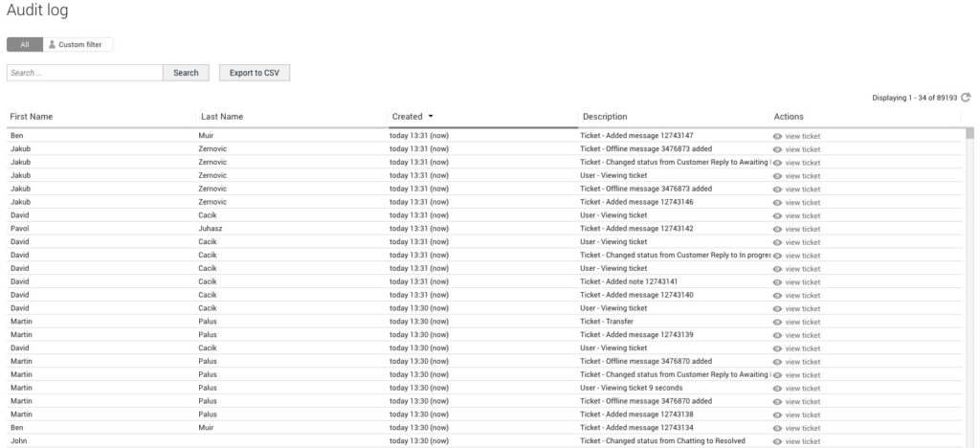The width and height of the screenshot is (980, 448).
Task: Click the eye icon in the Added note 12743141 row
Action: (x=777, y=282)
